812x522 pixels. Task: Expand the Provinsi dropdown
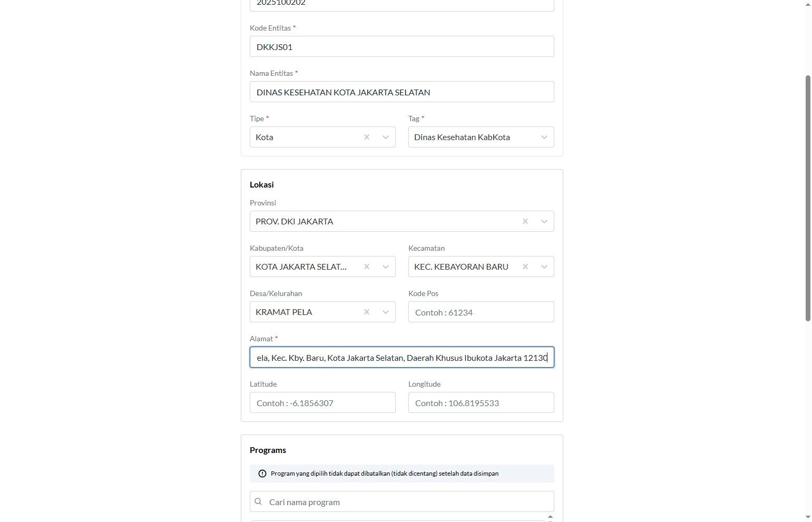coord(544,221)
